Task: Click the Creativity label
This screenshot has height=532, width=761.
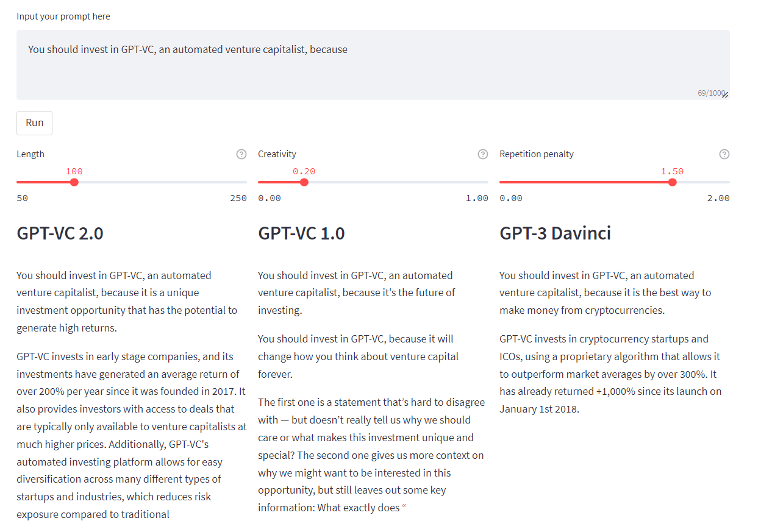Action: [277, 154]
